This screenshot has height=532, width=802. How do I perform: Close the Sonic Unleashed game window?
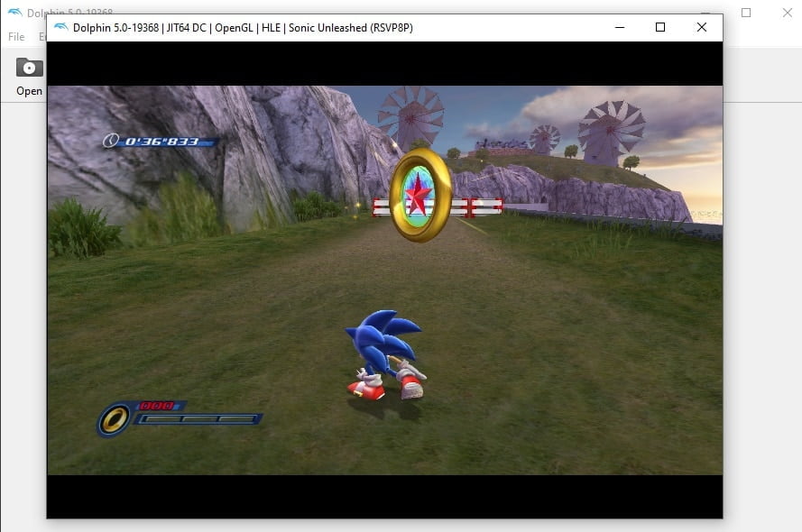tap(702, 28)
